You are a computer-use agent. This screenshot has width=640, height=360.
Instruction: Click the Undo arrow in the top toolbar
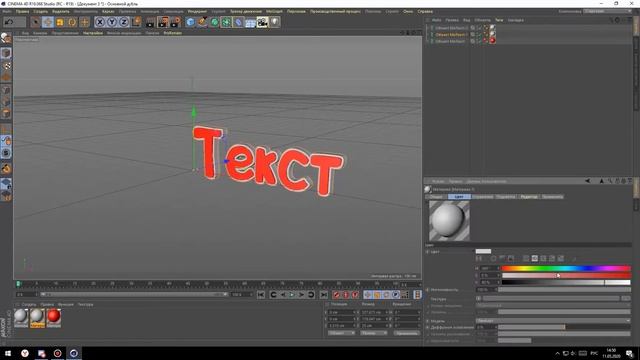9,22
